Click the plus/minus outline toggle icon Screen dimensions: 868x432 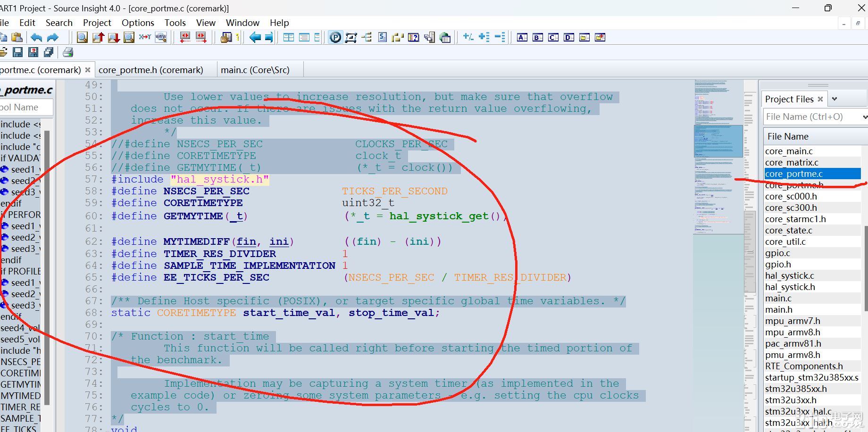click(468, 37)
